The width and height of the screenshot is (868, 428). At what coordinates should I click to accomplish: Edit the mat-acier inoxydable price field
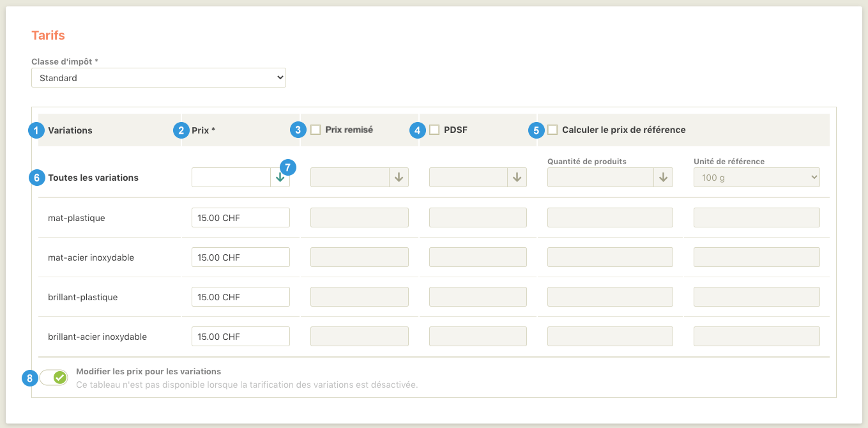coord(241,257)
